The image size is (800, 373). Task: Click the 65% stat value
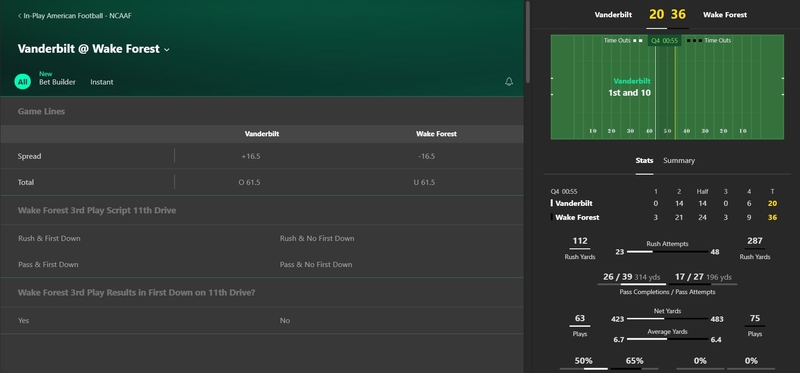click(x=634, y=361)
